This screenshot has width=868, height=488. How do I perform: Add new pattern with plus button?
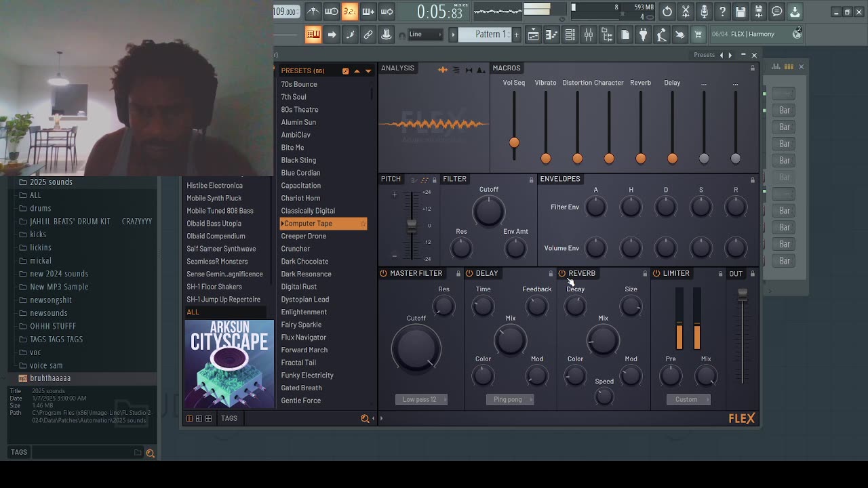(516, 35)
